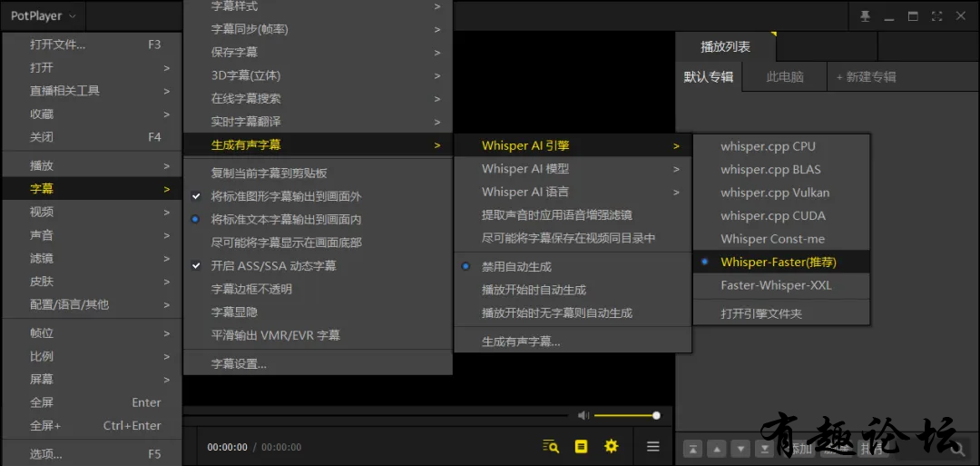Expand the 打开 submenu

coord(93,67)
